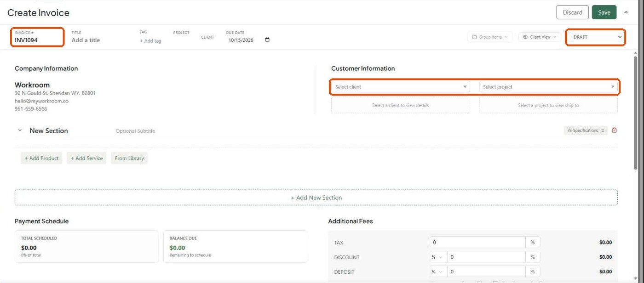Open the Client View dropdown
This screenshot has width=644, height=283.
point(540,37)
